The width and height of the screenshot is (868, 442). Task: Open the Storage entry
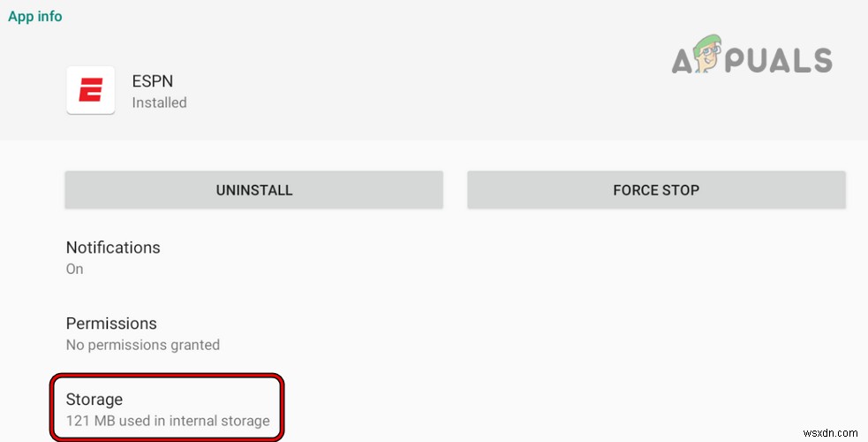click(x=167, y=408)
